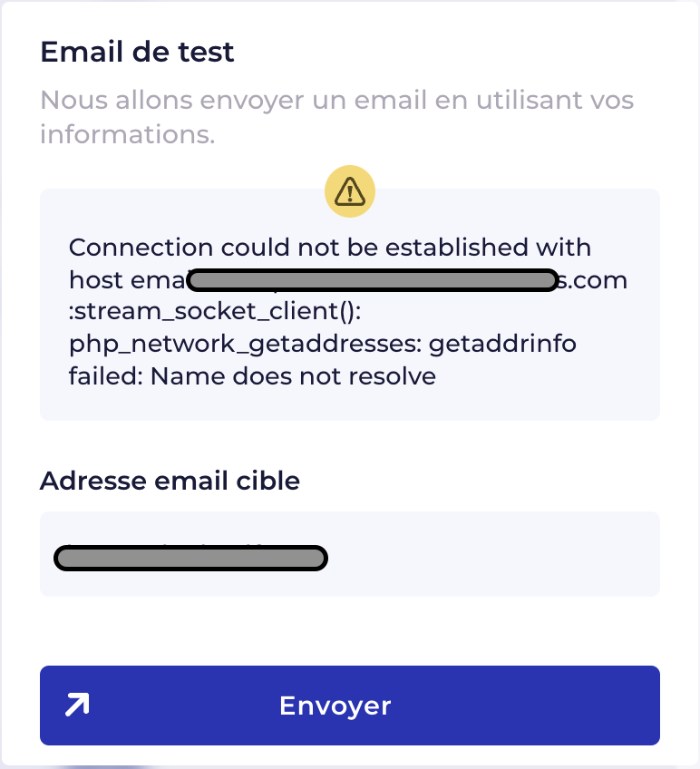Click 'failed: Name does not resolve' text
Viewport: 700px width, 769px height.
click(252, 376)
